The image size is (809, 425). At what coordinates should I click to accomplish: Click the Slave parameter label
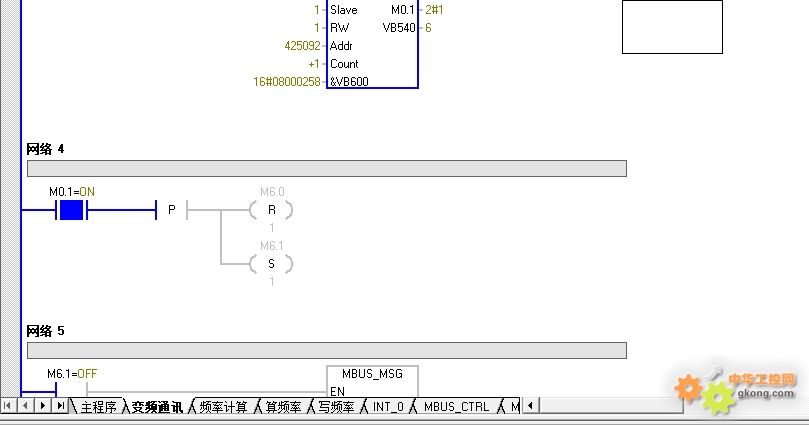(344, 10)
